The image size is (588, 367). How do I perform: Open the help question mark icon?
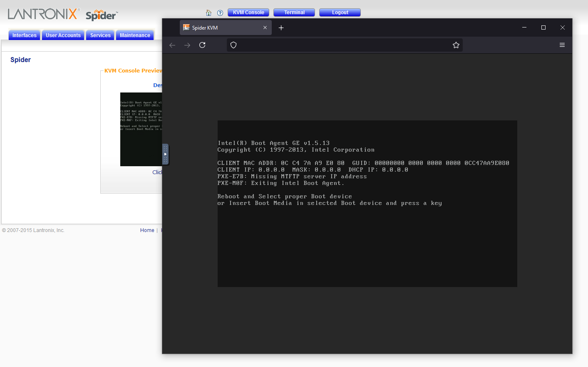[x=220, y=12]
